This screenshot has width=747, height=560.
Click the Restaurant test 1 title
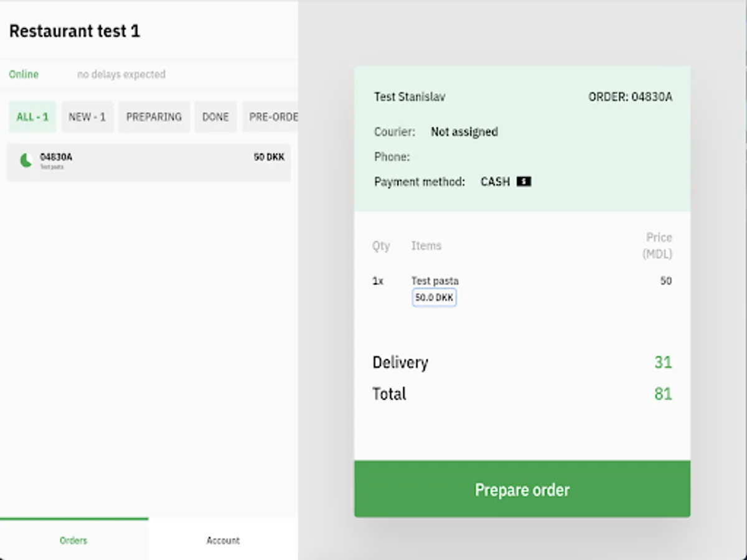point(75,31)
